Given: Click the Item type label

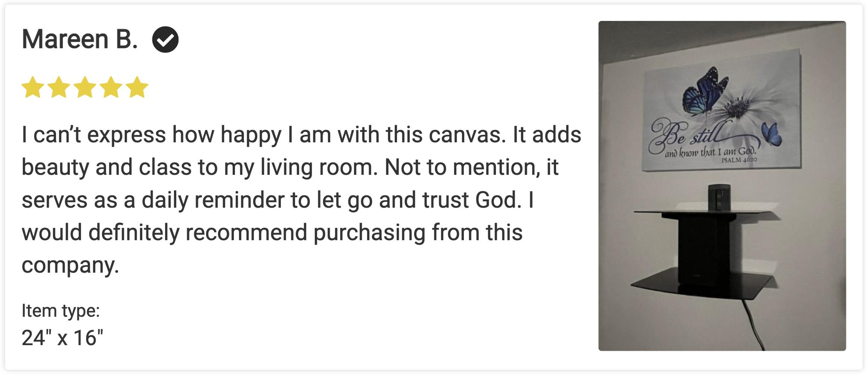Looking at the screenshot, I should [x=61, y=311].
